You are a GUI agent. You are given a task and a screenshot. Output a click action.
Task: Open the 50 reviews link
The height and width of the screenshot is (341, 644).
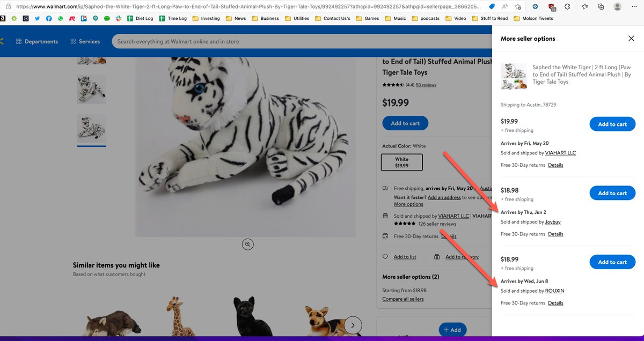(x=426, y=85)
